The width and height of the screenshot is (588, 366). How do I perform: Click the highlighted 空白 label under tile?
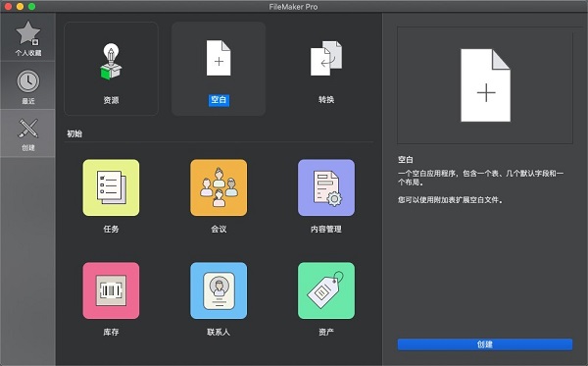(x=219, y=100)
